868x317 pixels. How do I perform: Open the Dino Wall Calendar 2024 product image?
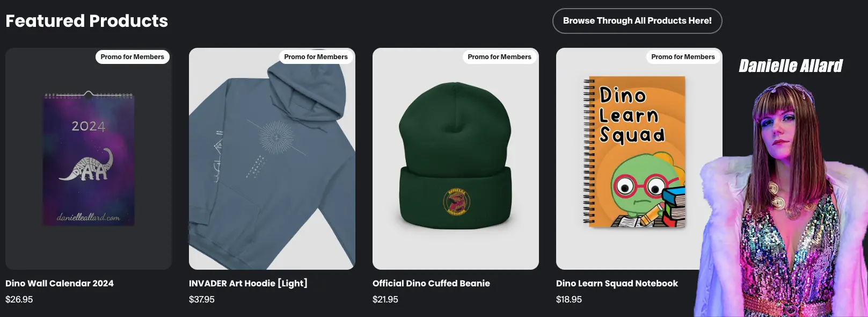pos(88,158)
